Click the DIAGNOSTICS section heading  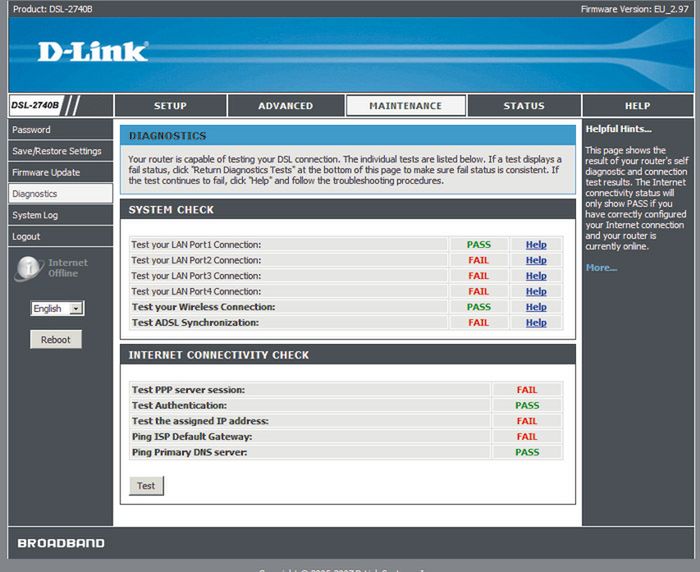pos(167,136)
